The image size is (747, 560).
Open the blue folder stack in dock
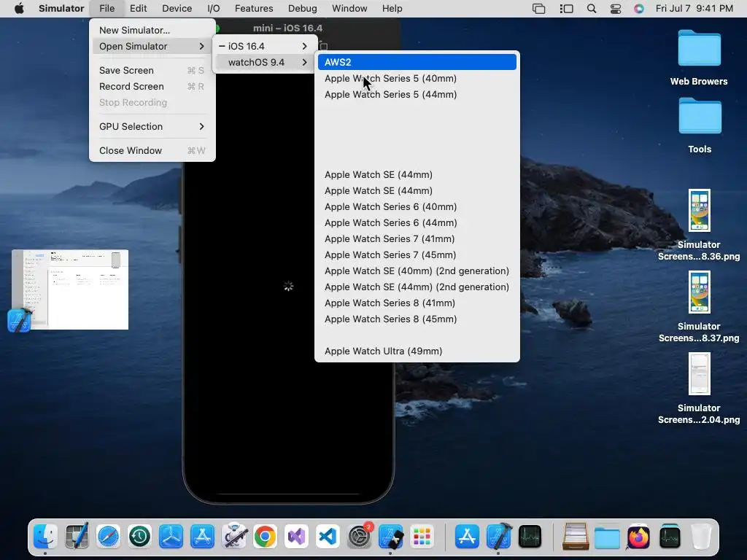click(x=607, y=537)
